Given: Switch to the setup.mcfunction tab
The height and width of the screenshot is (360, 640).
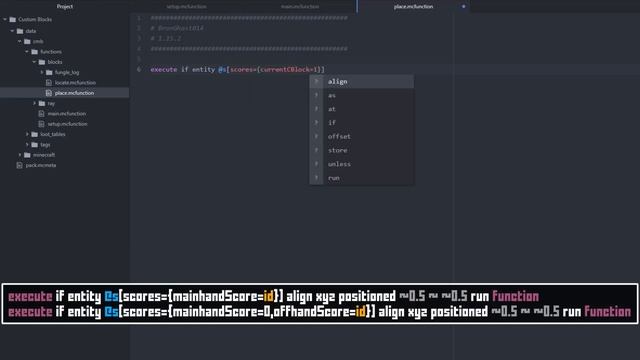Looking at the screenshot, I should click(187, 7).
